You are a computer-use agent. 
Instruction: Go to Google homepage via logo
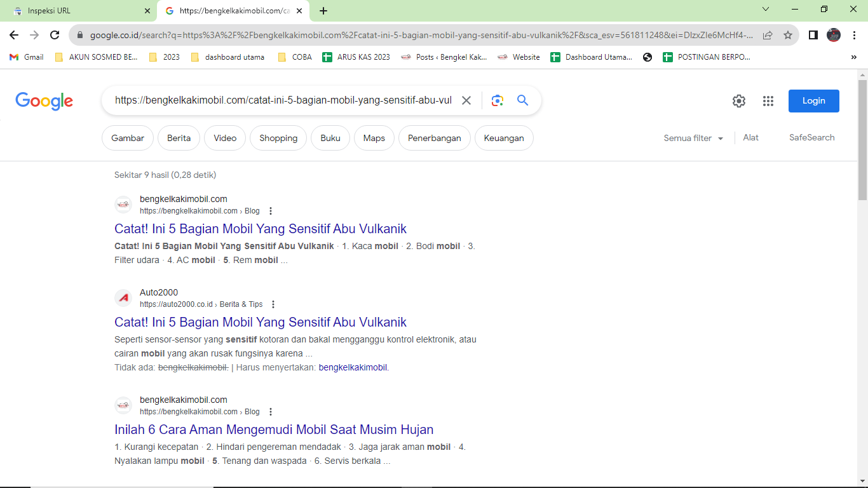point(44,101)
